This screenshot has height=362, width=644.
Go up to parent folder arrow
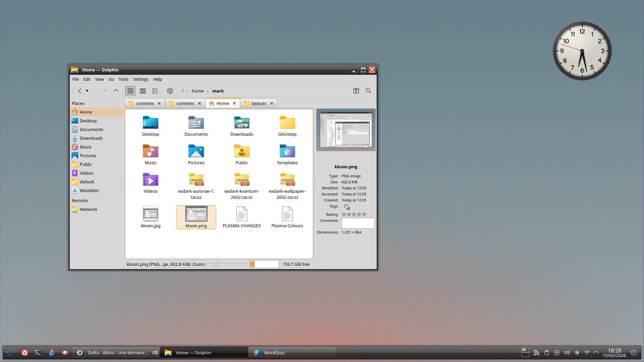(x=116, y=91)
